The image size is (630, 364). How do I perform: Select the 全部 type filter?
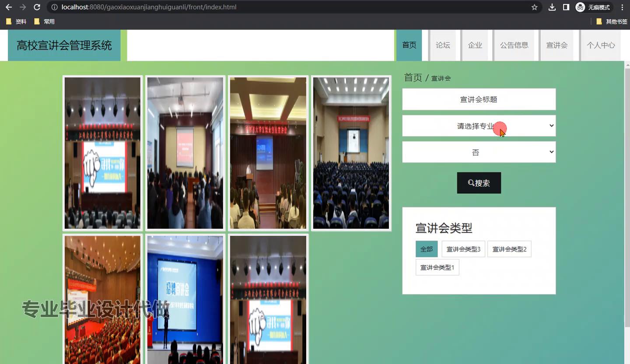point(427,249)
